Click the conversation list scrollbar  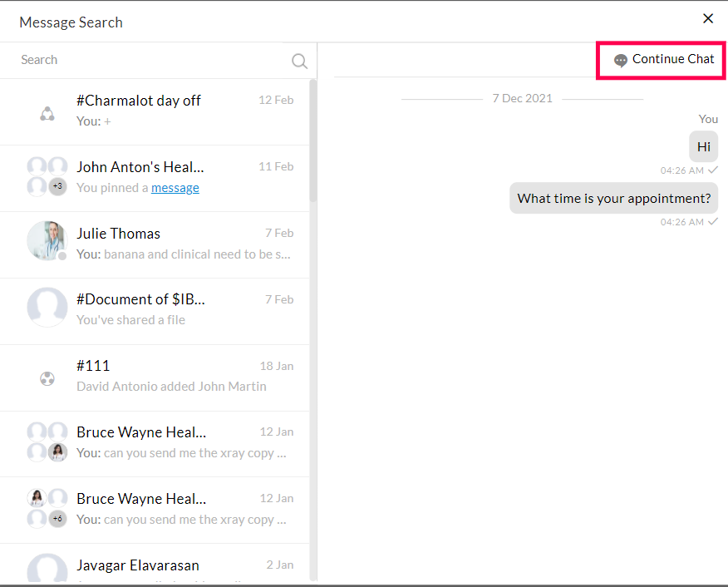312,141
